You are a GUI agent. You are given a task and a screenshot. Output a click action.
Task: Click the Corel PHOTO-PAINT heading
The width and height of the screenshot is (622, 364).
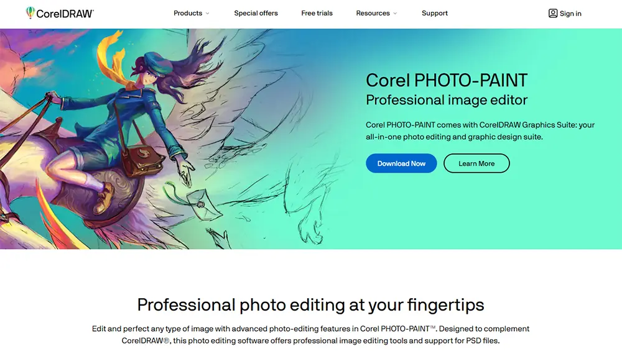tap(447, 80)
